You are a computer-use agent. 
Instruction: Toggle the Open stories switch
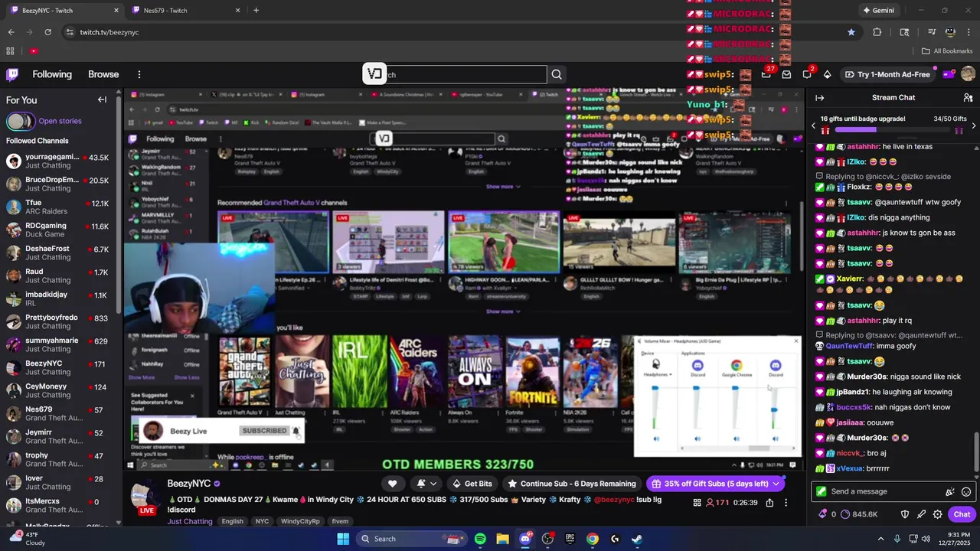click(20, 121)
